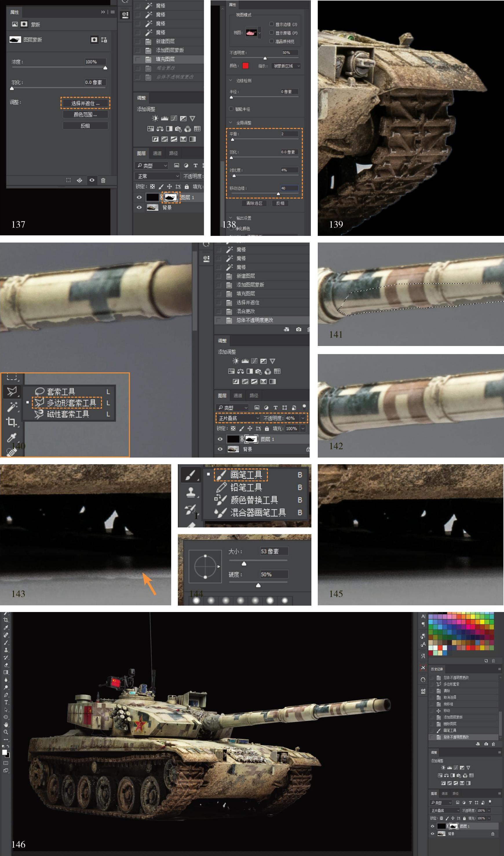Viewport: 504px width, 856px height.
Task: Click Photo Filter camera icon in figure 140
Action: tap(259, 371)
